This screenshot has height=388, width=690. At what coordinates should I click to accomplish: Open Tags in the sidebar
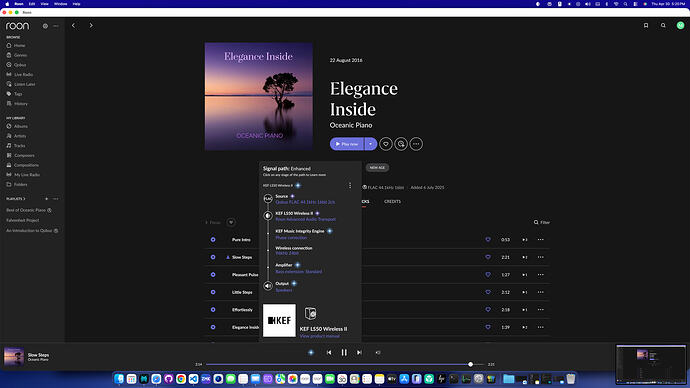15,94
